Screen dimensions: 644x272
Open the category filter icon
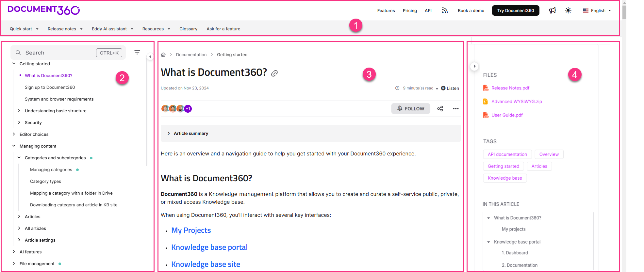(137, 52)
